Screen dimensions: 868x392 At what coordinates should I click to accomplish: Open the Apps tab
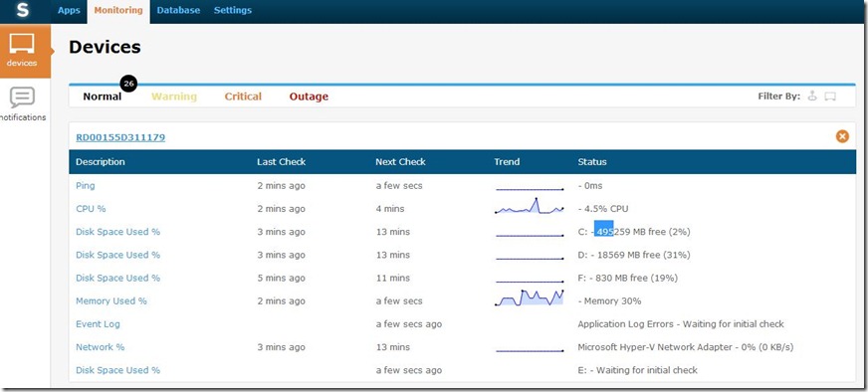(x=69, y=11)
